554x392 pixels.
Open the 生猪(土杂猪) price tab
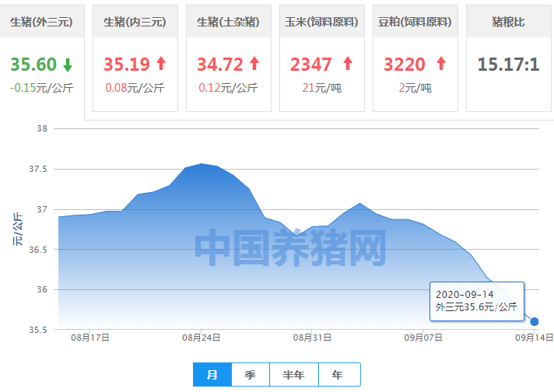[x=228, y=23]
